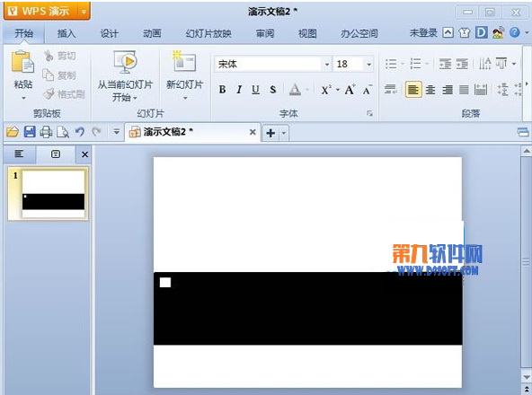Viewport: 532px width, 395px height.
Task: Apply font color A button
Action: pyautogui.click(x=295, y=90)
